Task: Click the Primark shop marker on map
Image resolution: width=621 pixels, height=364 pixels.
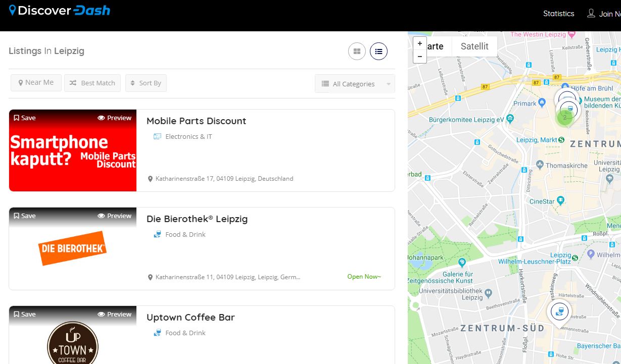Action: pos(542,102)
